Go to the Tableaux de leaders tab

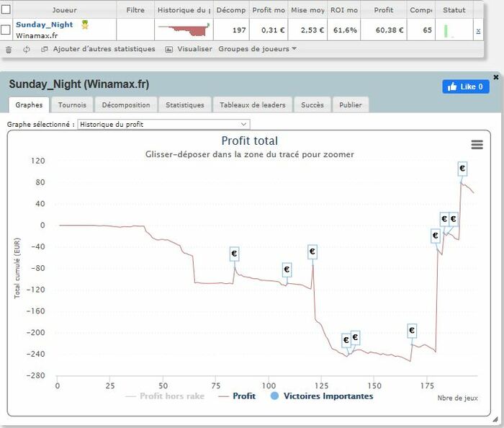click(x=253, y=104)
